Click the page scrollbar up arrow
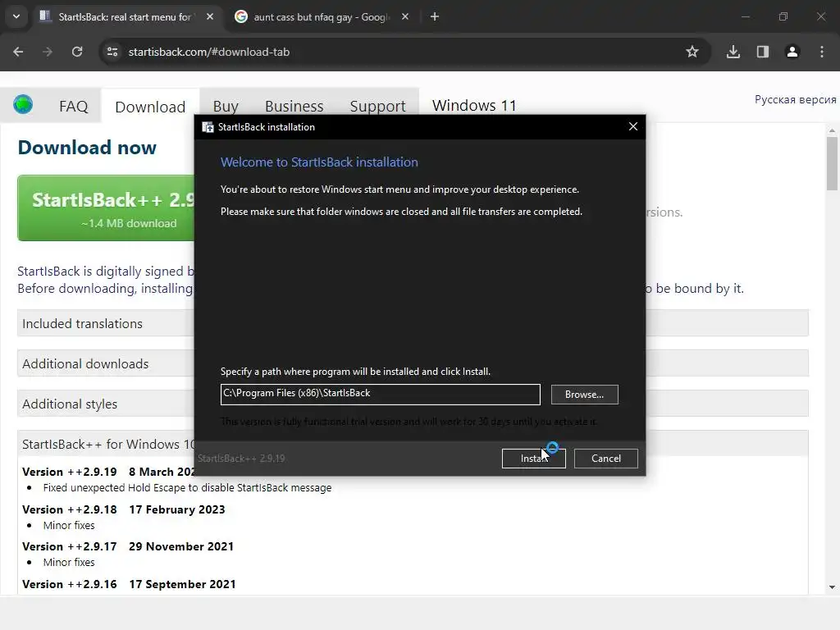The height and width of the screenshot is (630, 840). pyautogui.click(x=832, y=130)
